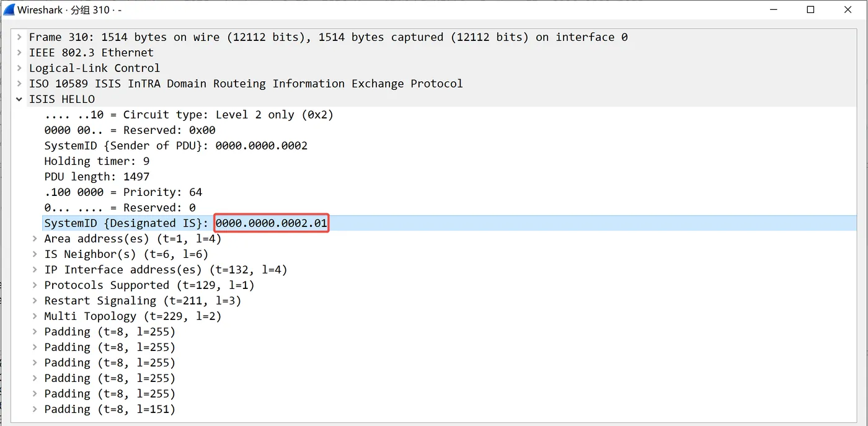Expand the IEEE 802.3 Ethernet section
The height and width of the screenshot is (426, 868).
click(x=20, y=53)
